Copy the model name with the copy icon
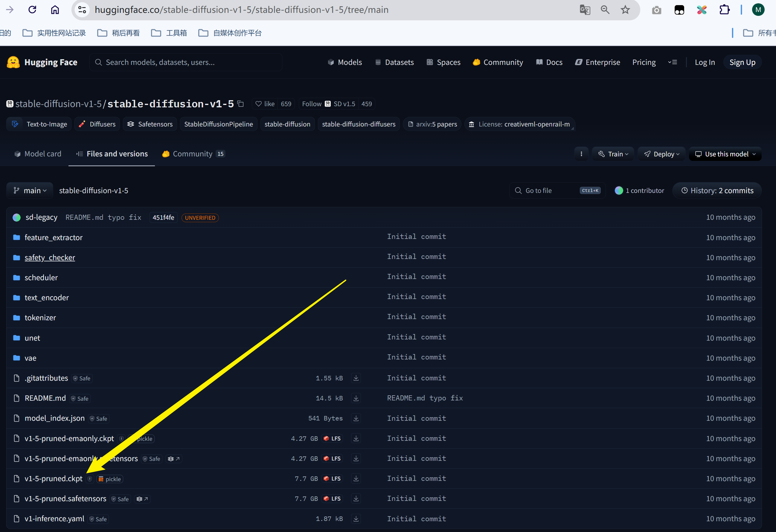The width and height of the screenshot is (776, 532). (x=240, y=104)
